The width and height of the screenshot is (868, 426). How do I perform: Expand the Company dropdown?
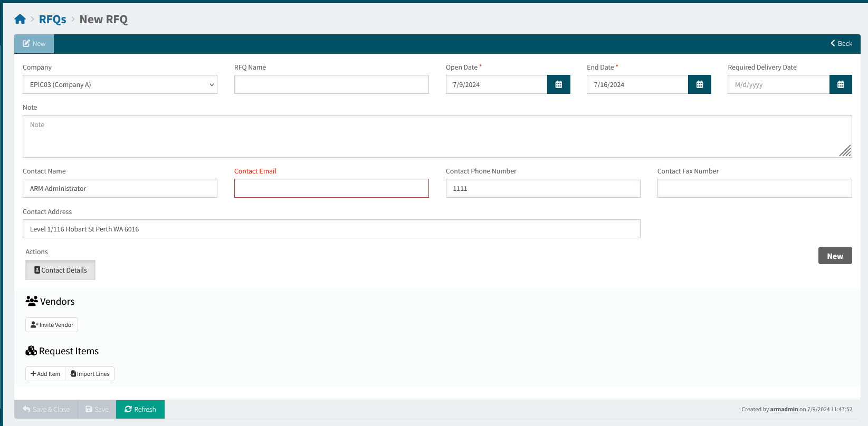(120, 84)
